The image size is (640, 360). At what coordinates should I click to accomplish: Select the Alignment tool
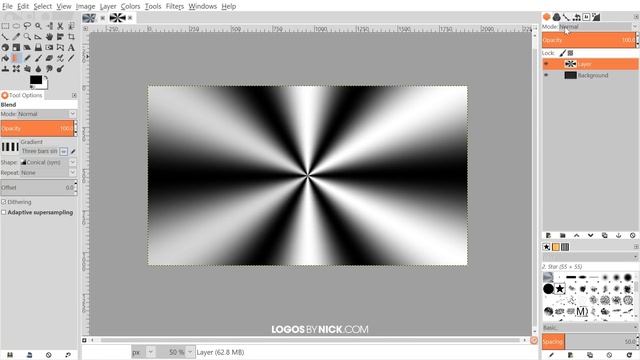tap(60, 37)
